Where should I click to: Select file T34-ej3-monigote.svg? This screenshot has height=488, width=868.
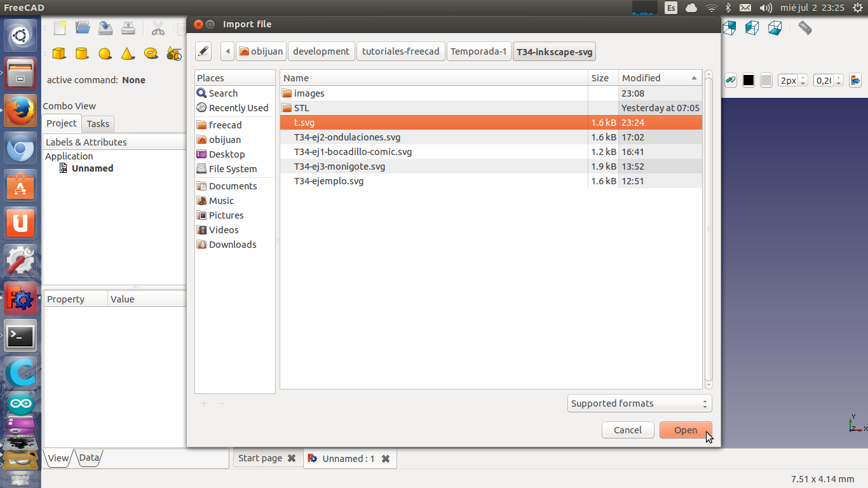click(x=491, y=166)
